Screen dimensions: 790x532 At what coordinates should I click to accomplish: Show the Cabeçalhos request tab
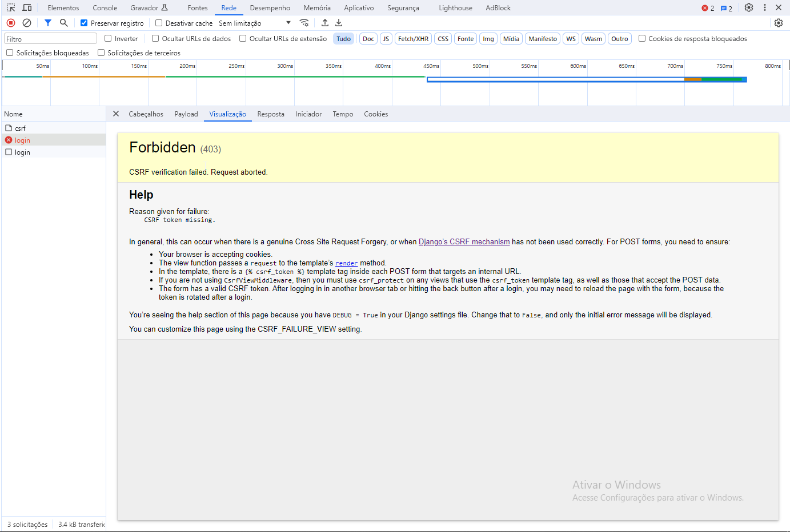pos(146,114)
